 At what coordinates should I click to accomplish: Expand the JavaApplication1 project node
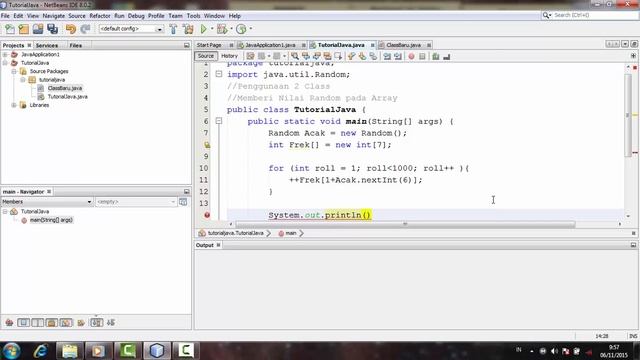[x=5, y=54]
